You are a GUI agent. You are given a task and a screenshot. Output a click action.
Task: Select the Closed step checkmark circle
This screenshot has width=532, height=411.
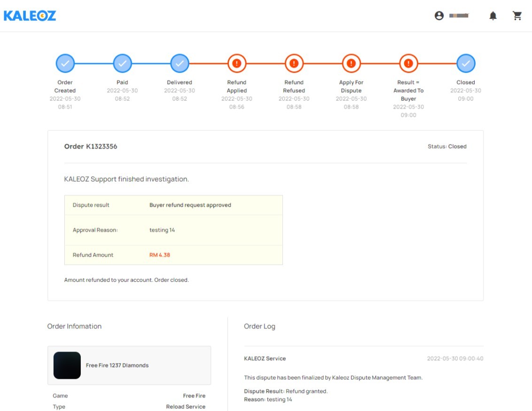coord(466,63)
